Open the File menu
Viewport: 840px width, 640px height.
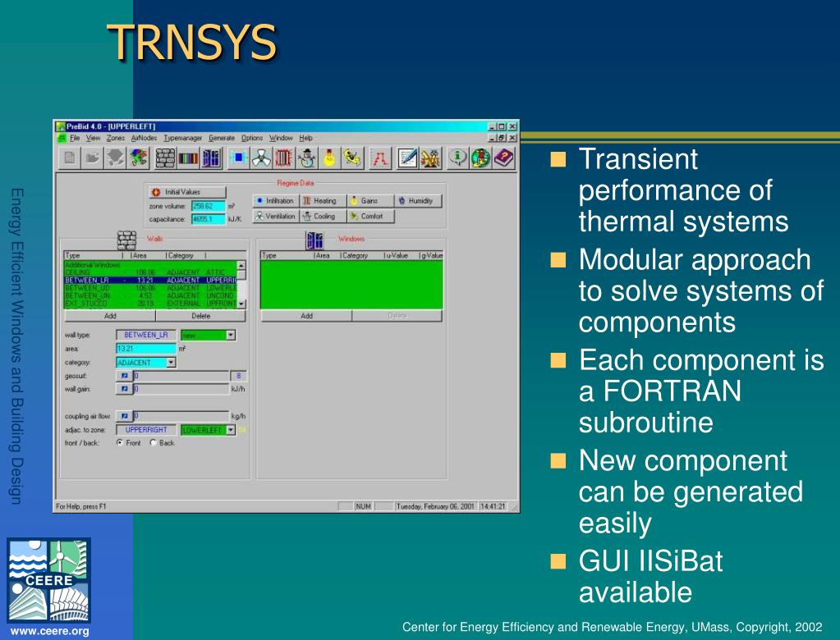(x=75, y=138)
